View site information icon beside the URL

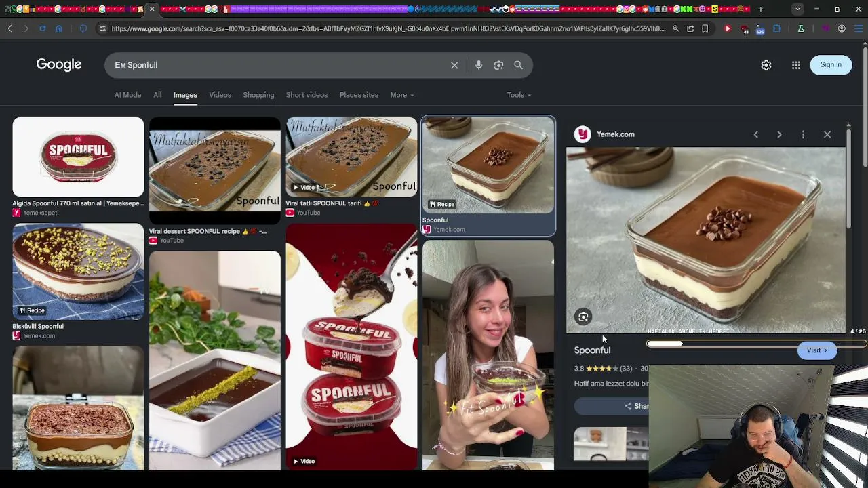[x=102, y=28]
